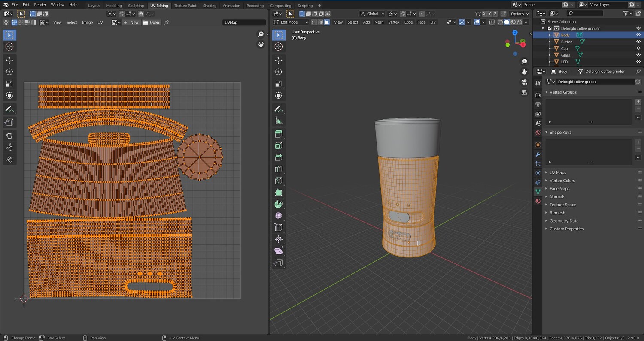Click the Extrude Region tool
The height and width of the screenshot is (341, 644).
coord(279,134)
